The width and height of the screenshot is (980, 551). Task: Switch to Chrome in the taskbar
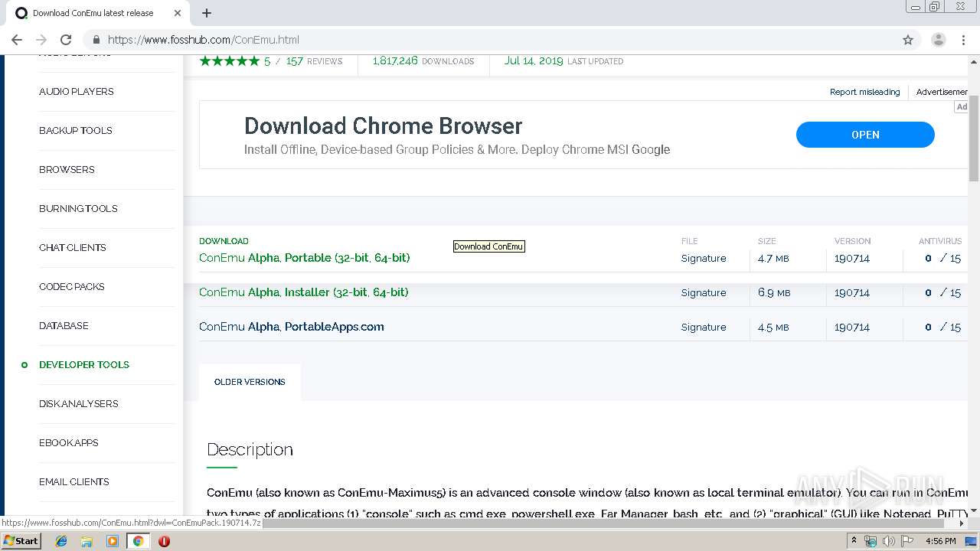coord(139,541)
